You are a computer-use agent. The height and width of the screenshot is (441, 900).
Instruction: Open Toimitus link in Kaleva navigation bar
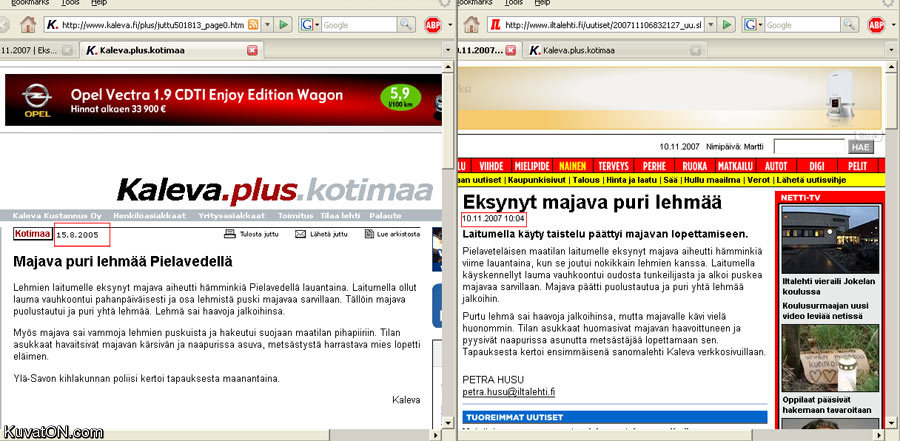pyautogui.click(x=296, y=216)
